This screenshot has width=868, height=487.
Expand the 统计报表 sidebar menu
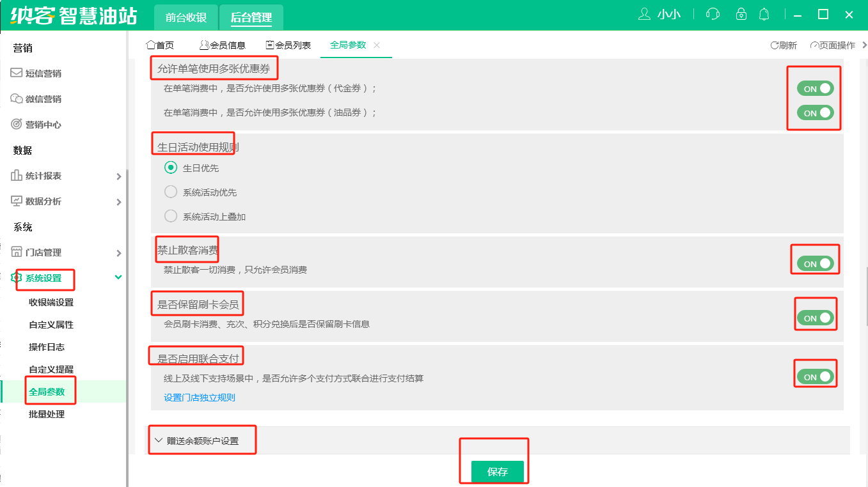point(64,176)
